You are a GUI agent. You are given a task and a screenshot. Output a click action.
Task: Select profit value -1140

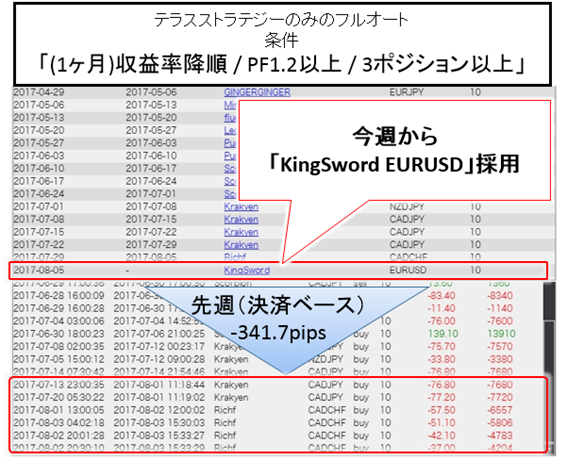click(499, 308)
